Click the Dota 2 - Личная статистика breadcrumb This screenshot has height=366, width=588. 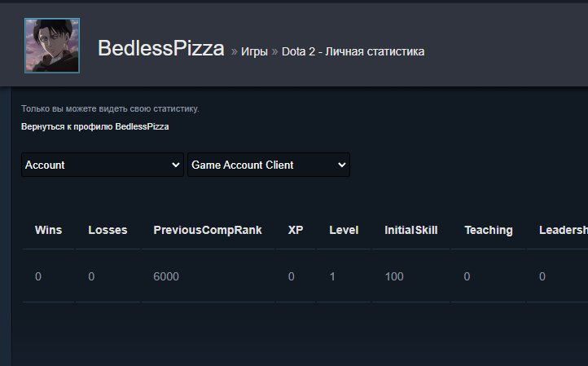point(353,51)
